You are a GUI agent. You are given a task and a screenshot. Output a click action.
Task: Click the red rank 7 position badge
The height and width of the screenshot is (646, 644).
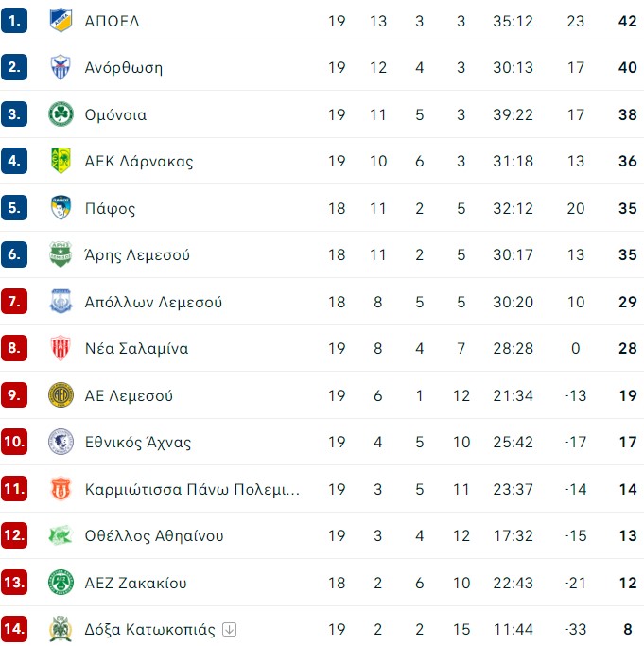[14, 302]
